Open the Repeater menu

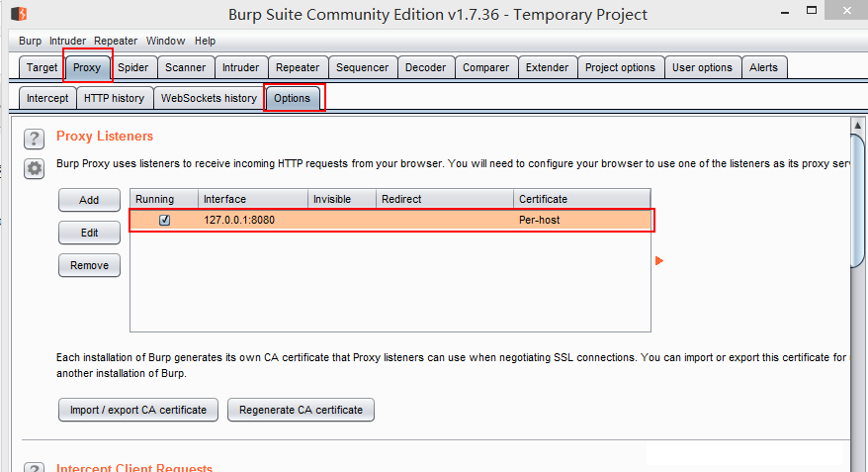coord(116,41)
